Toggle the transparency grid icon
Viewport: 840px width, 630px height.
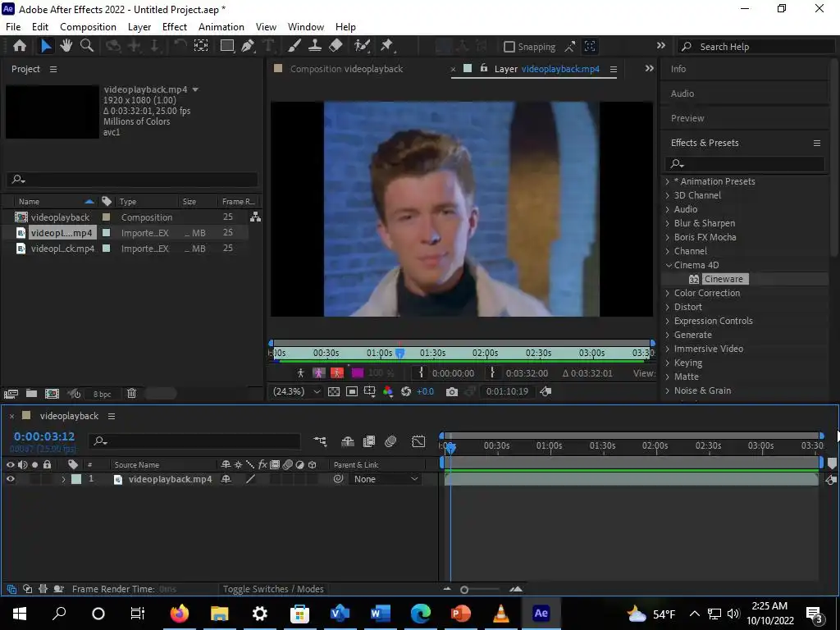point(334,391)
